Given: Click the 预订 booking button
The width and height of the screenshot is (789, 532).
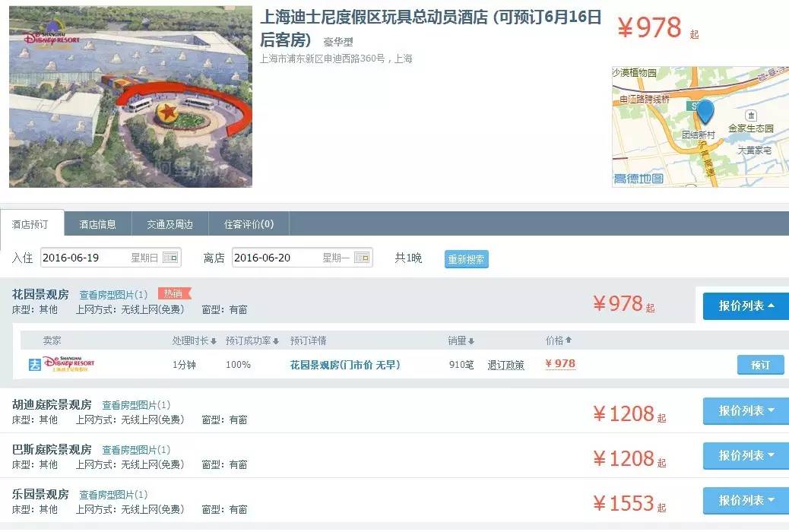Looking at the screenshot, I should (x=760, y=365).
